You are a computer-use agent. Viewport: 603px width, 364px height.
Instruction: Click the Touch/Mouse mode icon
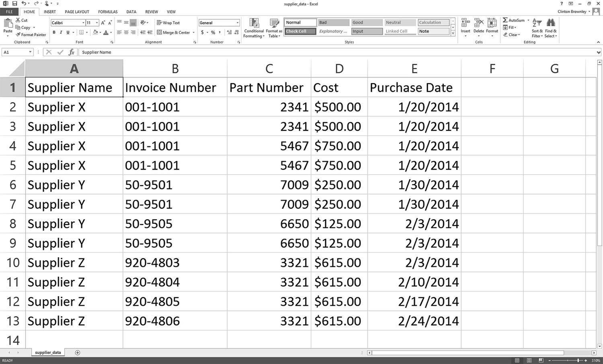(x=47, y=4)
